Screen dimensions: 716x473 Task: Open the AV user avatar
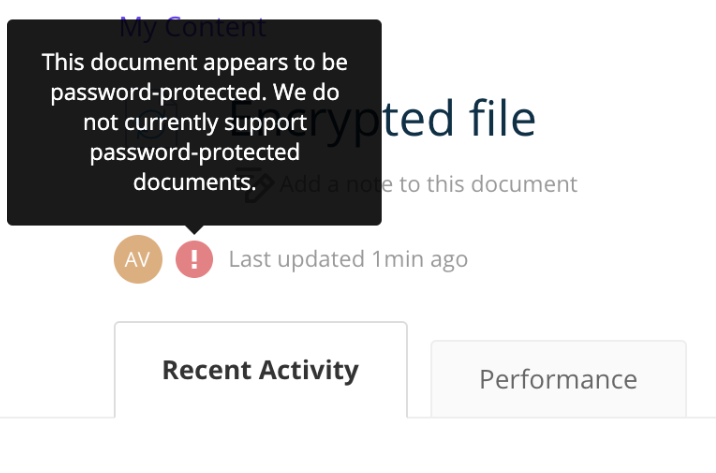point(138,259)
